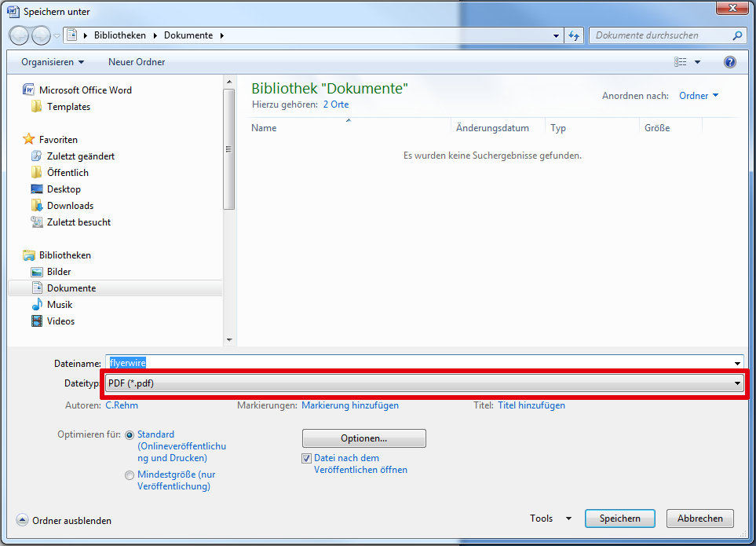
Task: Open the Öffentlich folder
Action: tap(68, 172)
